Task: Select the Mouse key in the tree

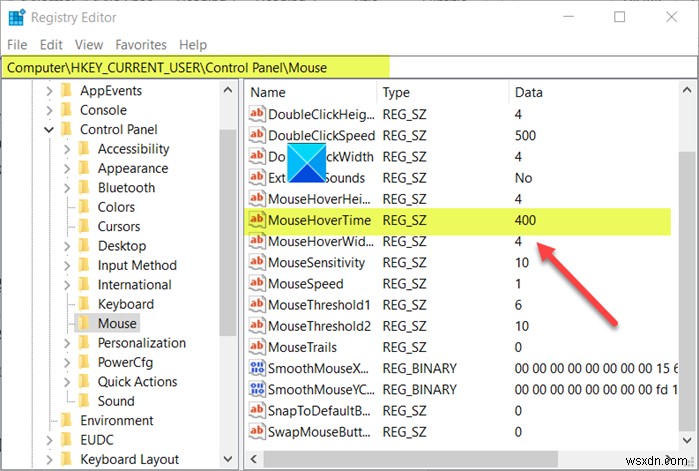Action: 117,323
